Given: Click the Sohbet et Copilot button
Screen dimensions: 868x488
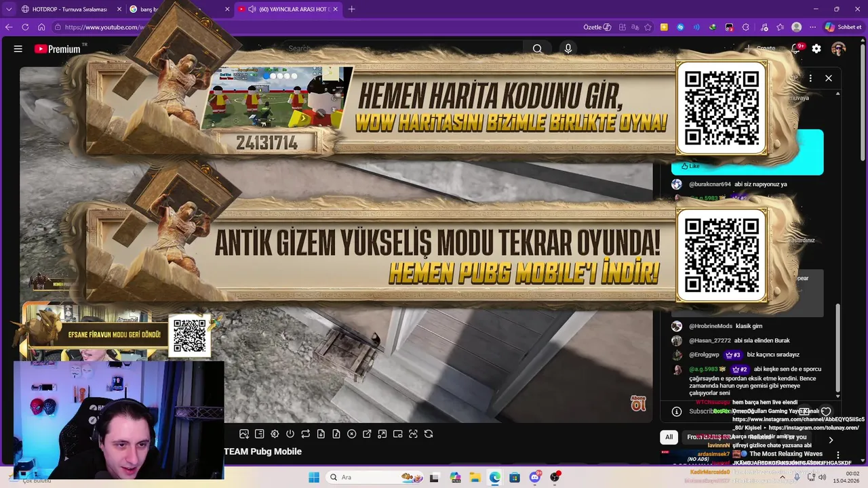Looking at the screenshot, I should pos(843,27).
